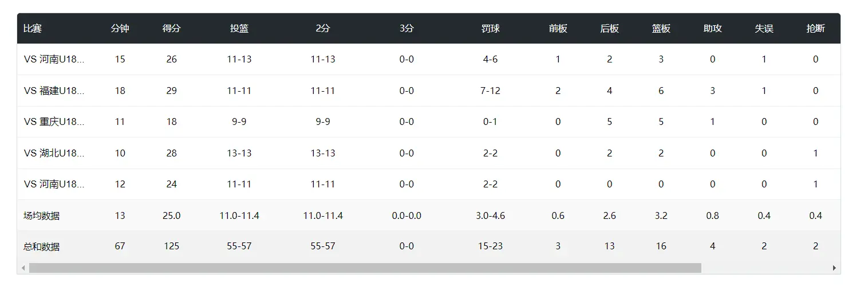Click the right arrow of the horizontal scrollbar

coord(834,268)
